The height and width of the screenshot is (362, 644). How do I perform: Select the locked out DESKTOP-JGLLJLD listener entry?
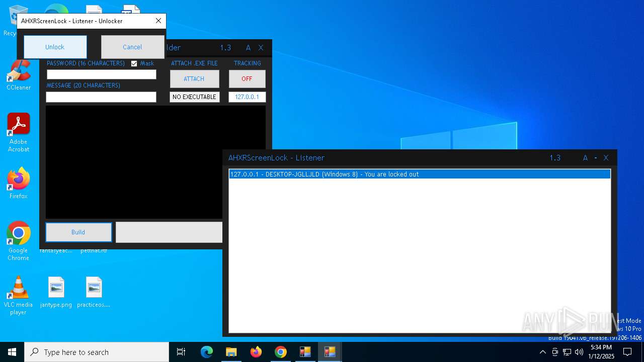[x=420, y=174]
